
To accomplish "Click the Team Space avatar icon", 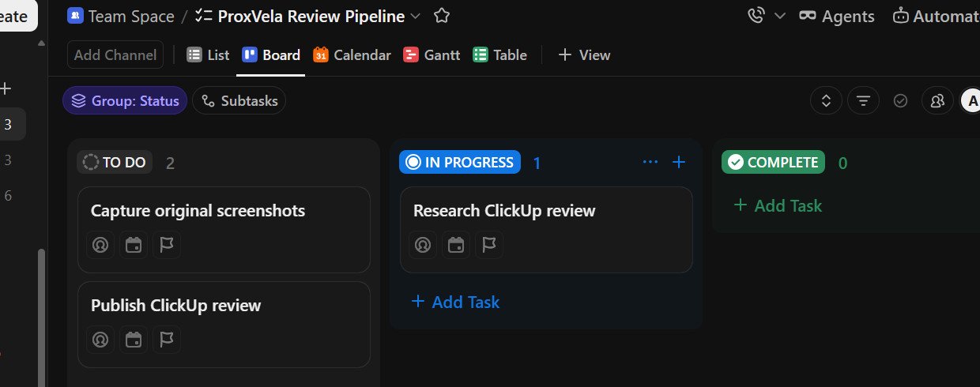I will coord(75,16).
